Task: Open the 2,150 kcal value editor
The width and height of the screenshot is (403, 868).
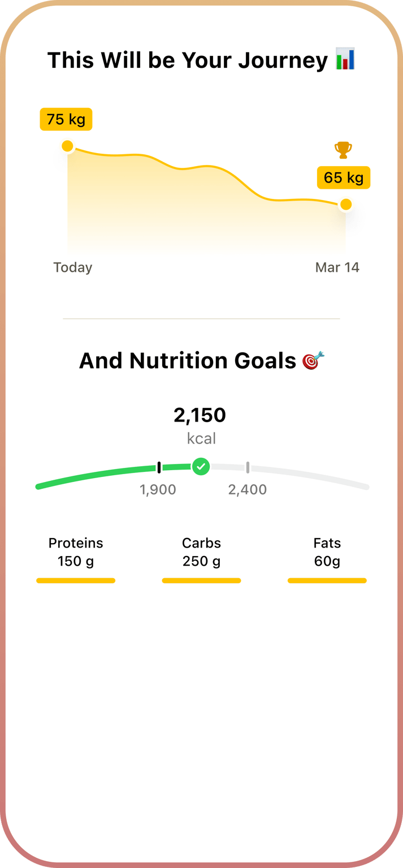Action: tap(201, 415)
